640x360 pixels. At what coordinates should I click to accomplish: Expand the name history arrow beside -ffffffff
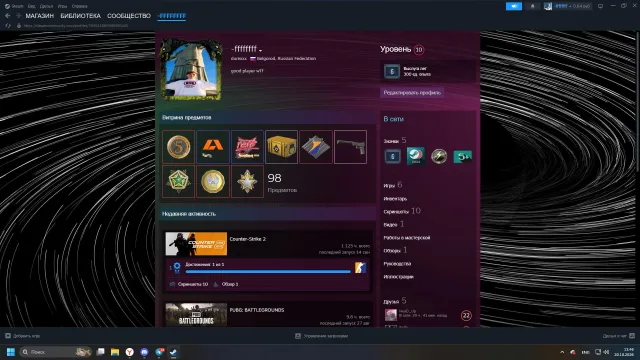pyautogui.click(x=260, y=51)
